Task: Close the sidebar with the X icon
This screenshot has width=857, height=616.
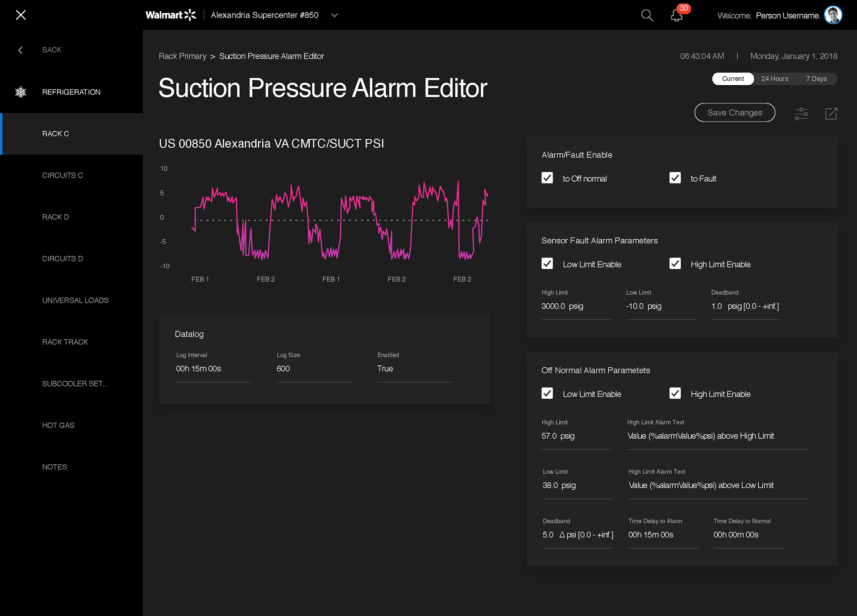Action: coord(21,15)
